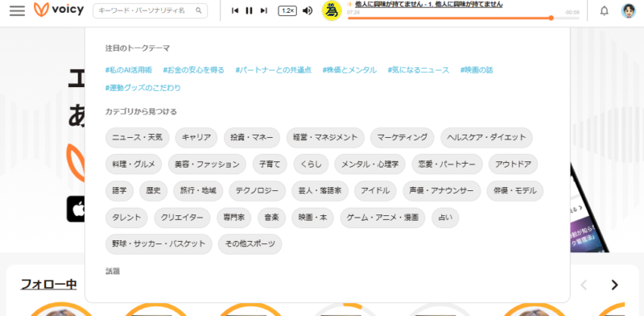Select the その他スポーツ category
The height and width of the screenshot is (316, 644).
tap(250, 244)
